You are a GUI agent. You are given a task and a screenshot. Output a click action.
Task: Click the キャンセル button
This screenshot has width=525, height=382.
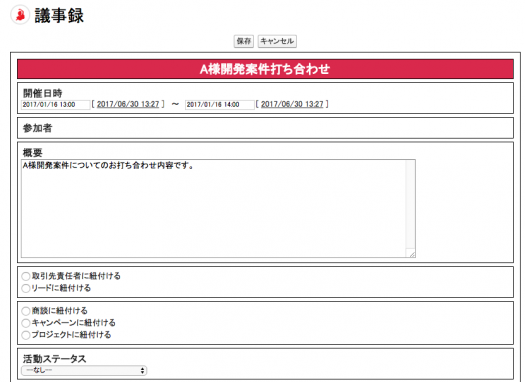coord(277,41)
